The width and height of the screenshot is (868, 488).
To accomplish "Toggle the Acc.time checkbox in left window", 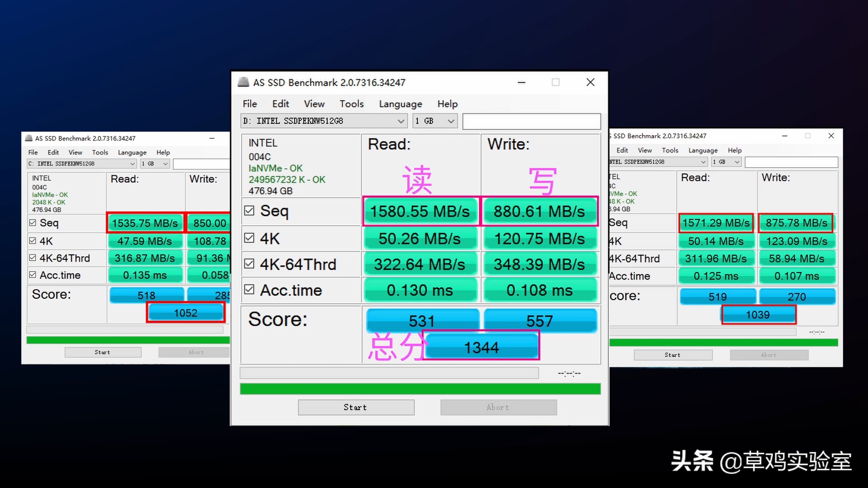I will tap(33, 275).
